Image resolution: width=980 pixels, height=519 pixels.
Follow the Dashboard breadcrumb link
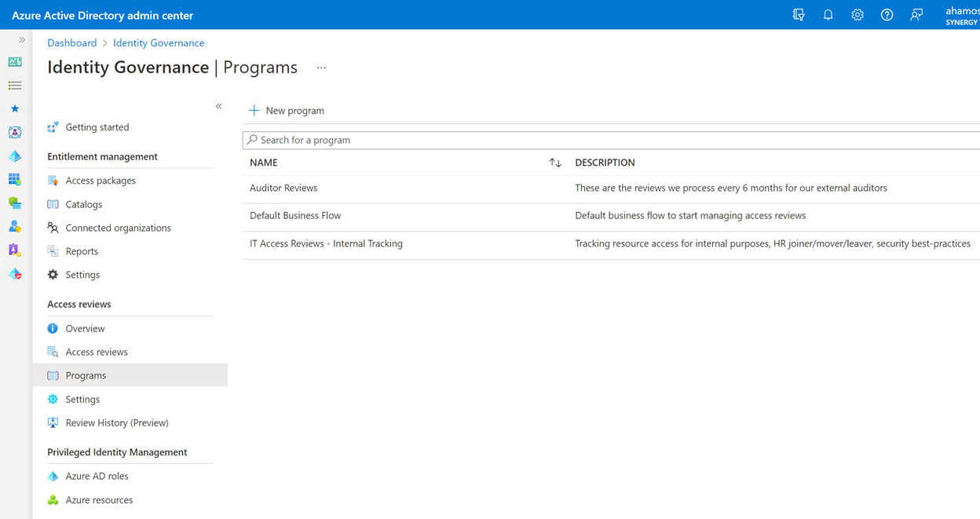click(x=72, y=43)
